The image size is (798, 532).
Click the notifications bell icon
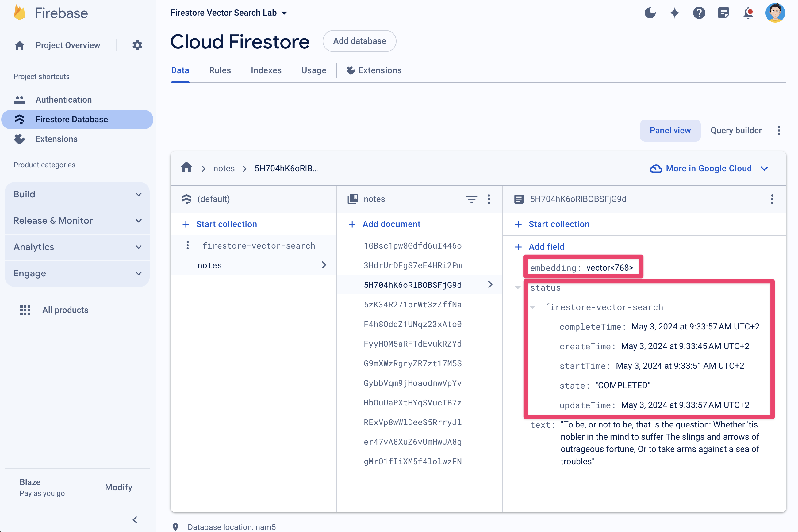click(749, 13)
